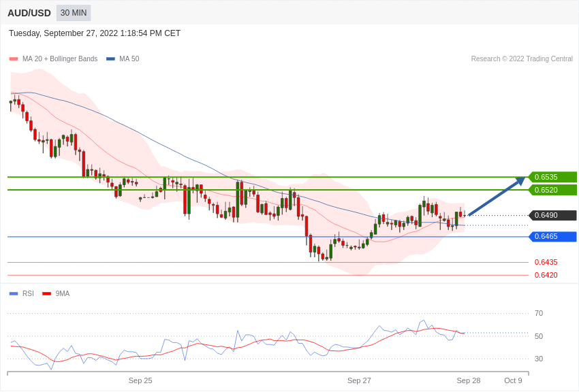
Task: Click the 9MA legend swatch
Action: tap(46, 294)
